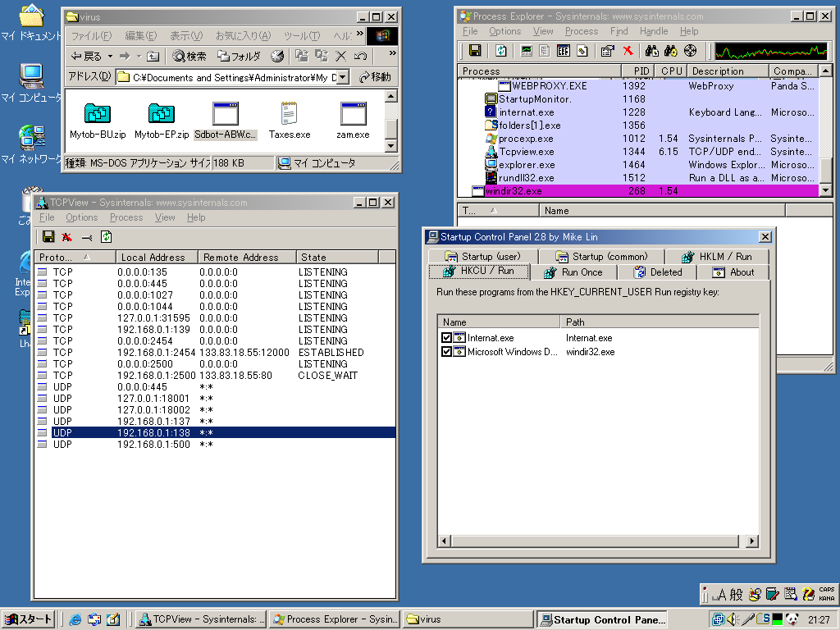Image resolution: width=840 pixels, height=630 pixels.
Task: Open the address bar dropdown in Explorer
Action: (x=342, y=77)
